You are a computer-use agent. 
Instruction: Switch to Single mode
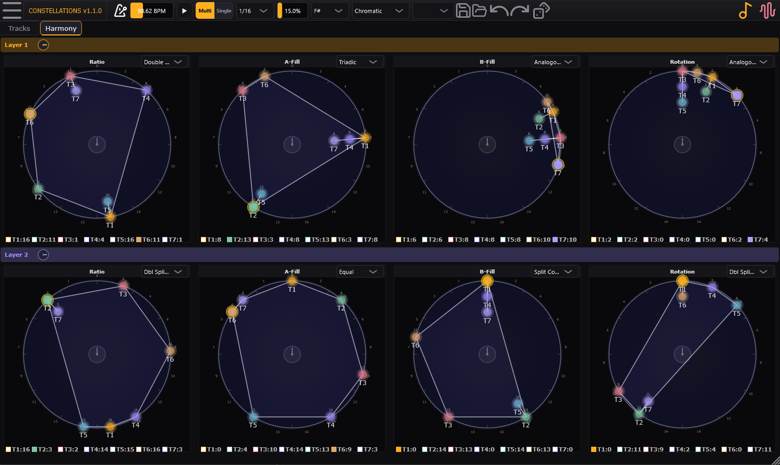point(224,10)
